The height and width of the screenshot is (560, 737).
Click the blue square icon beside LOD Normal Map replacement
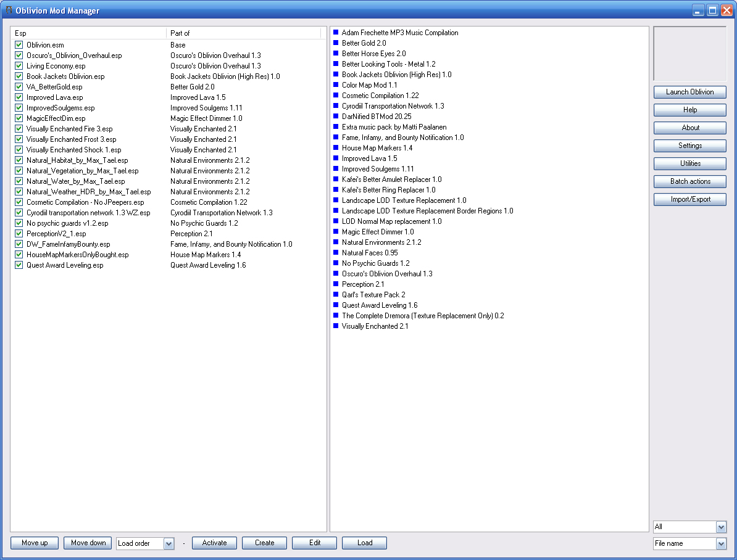(x=336, y=221)
